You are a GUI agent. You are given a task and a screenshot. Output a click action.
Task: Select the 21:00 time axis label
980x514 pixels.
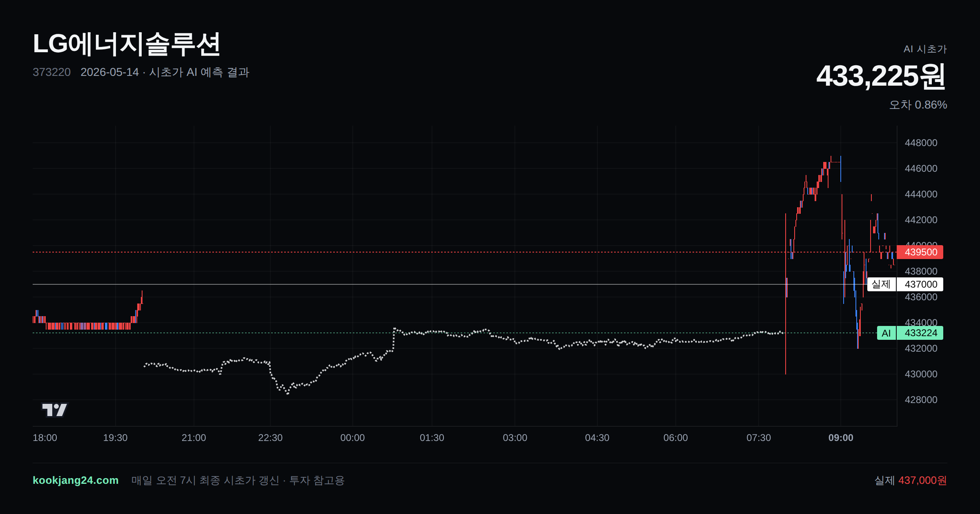194,438
